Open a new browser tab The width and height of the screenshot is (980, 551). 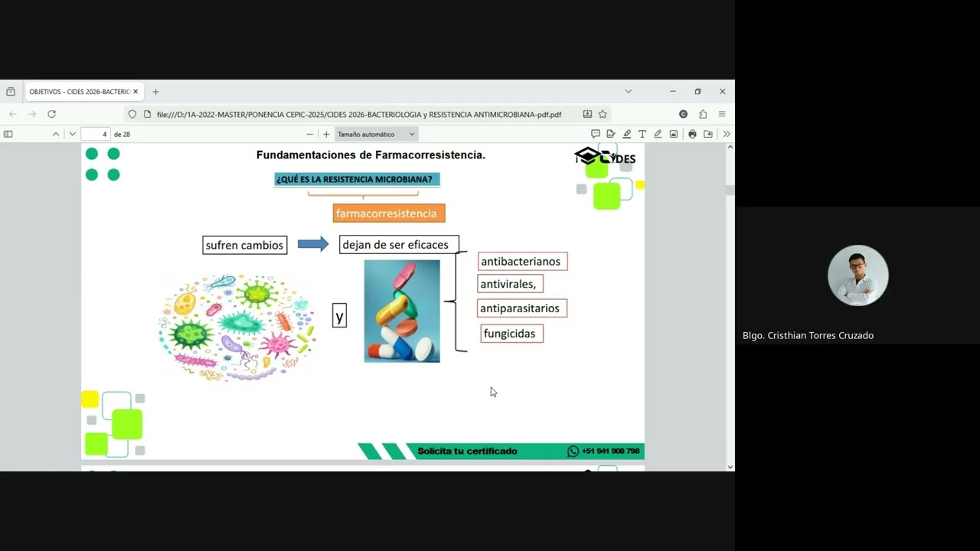tap(155, 92)
